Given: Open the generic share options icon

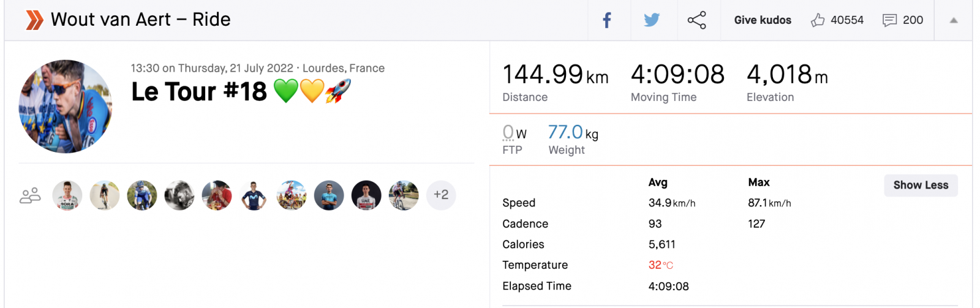Looking at the screenshot, I should coord(696,20).
